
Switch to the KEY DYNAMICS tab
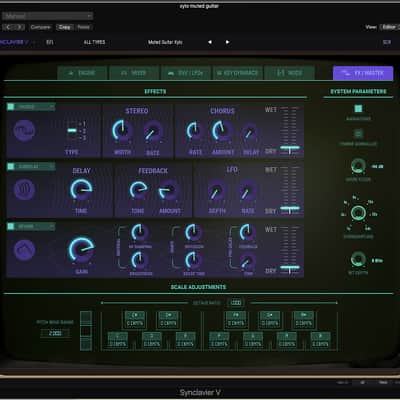(237, 73)
